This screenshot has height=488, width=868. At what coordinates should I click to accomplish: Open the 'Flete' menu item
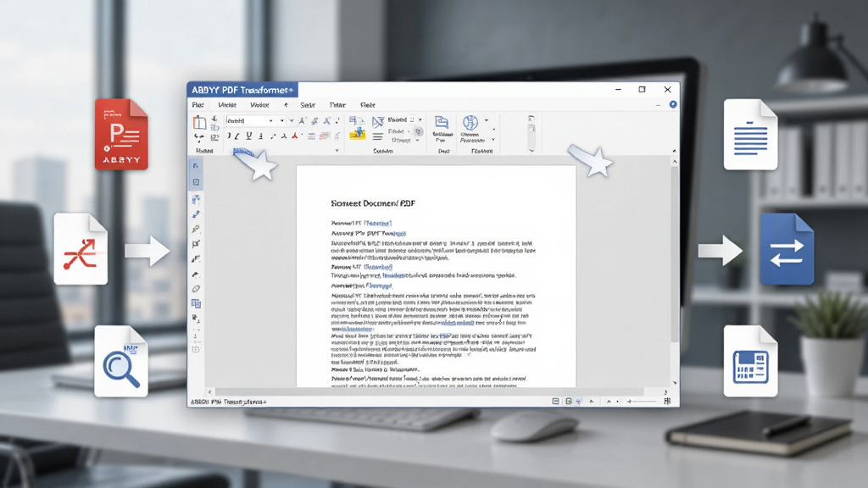pos(368,105)
